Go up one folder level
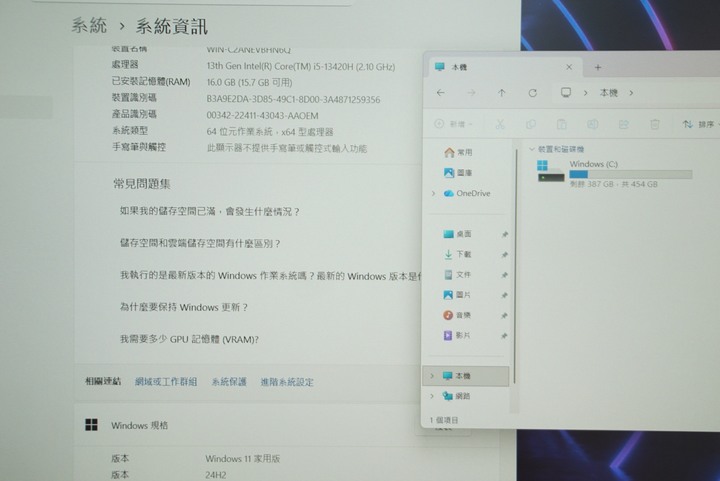The height and width of the screenshot is (481, 720). (502, 93)
